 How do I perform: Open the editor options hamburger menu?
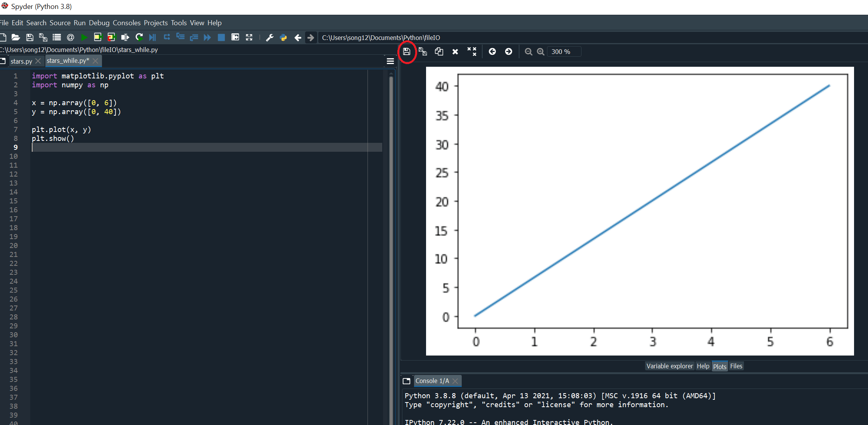tap(390, 61)
